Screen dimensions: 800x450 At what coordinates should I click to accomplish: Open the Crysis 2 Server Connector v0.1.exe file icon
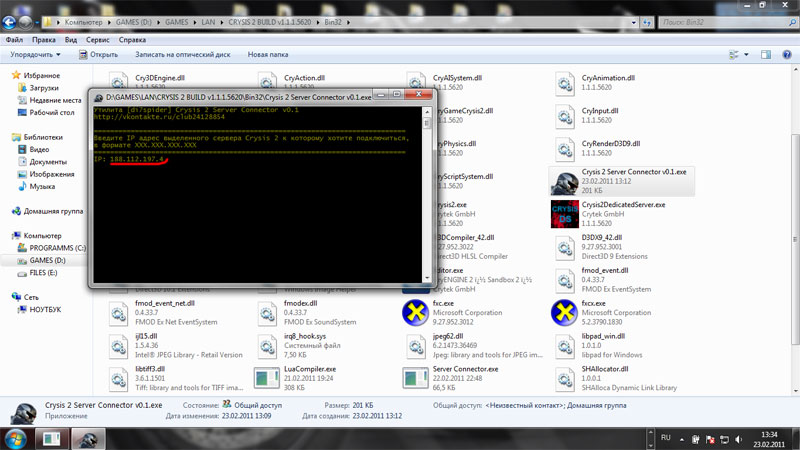click(x=564, y=182)
